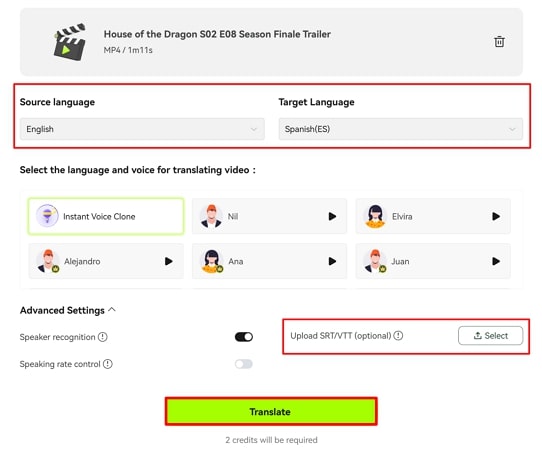Select the Instant Voice Clone option
The height and width of the screenshot is (450, 542).
tap(106, 216)
